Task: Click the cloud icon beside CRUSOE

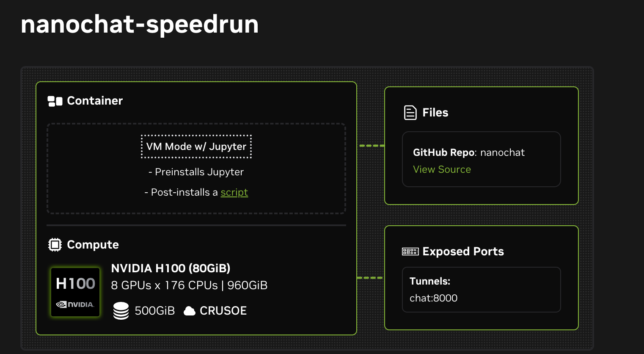Action: click(x=190, y=311)
